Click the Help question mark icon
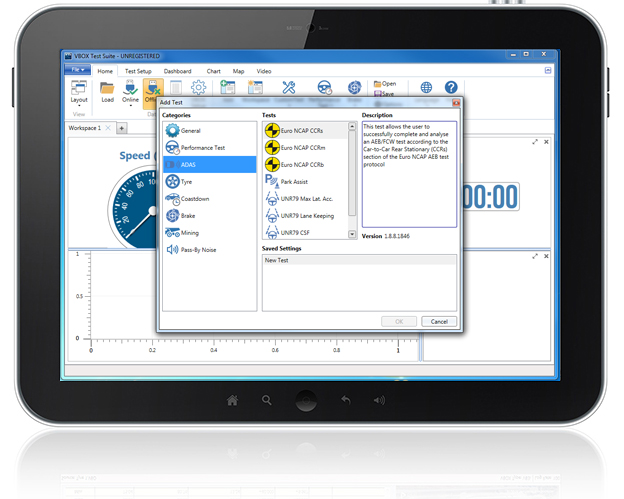 click(451, 89)
